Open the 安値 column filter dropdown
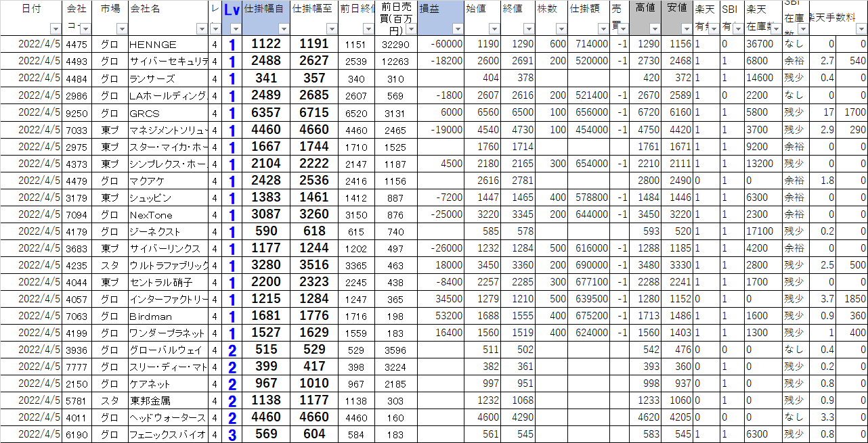This screenshot has width=868, height=443. (x=687, y=29)
